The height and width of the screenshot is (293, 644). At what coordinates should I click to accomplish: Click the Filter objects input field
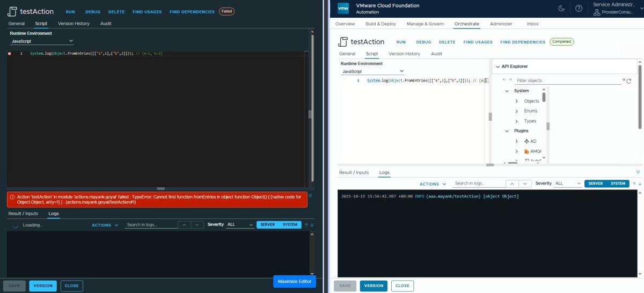coord(567,80)
